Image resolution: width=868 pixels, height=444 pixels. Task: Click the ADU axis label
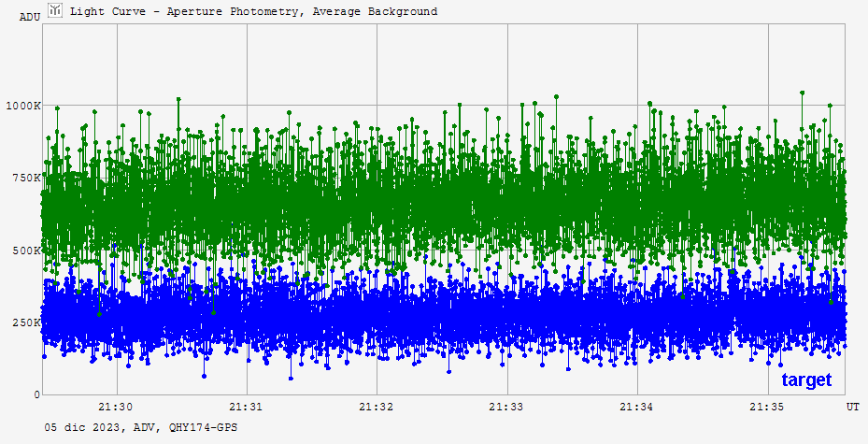(x=30, y=17)
